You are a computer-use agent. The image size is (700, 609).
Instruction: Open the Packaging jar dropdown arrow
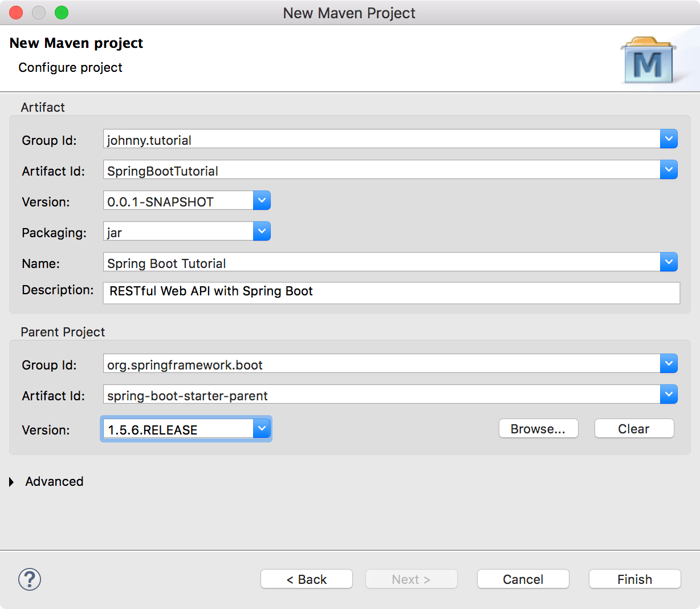(262, 231)
